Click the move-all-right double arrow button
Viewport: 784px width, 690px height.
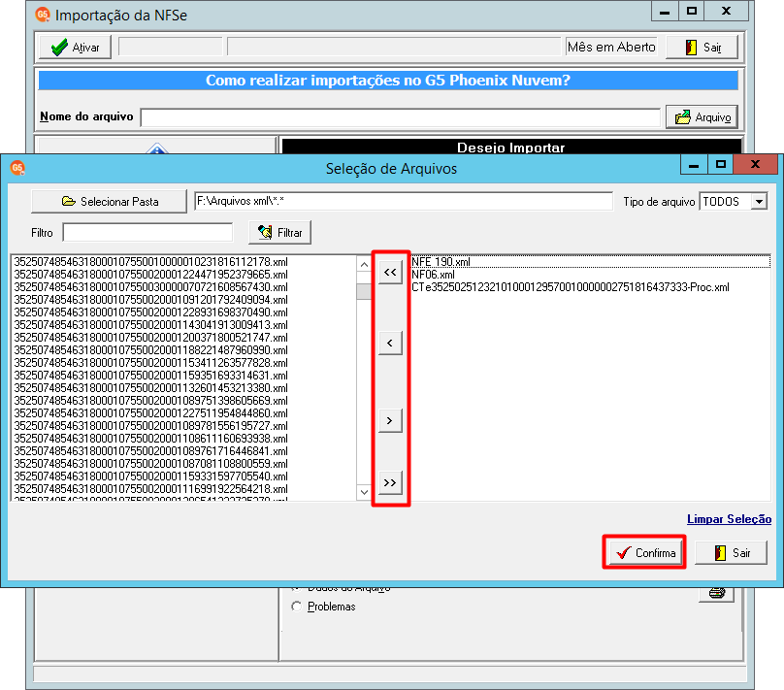coord(390,483)
